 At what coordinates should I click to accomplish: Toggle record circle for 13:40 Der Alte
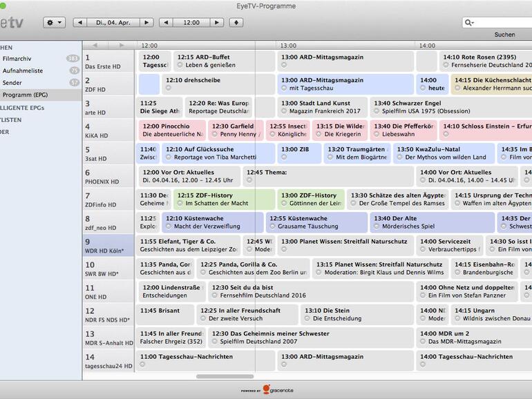point(377,226)
